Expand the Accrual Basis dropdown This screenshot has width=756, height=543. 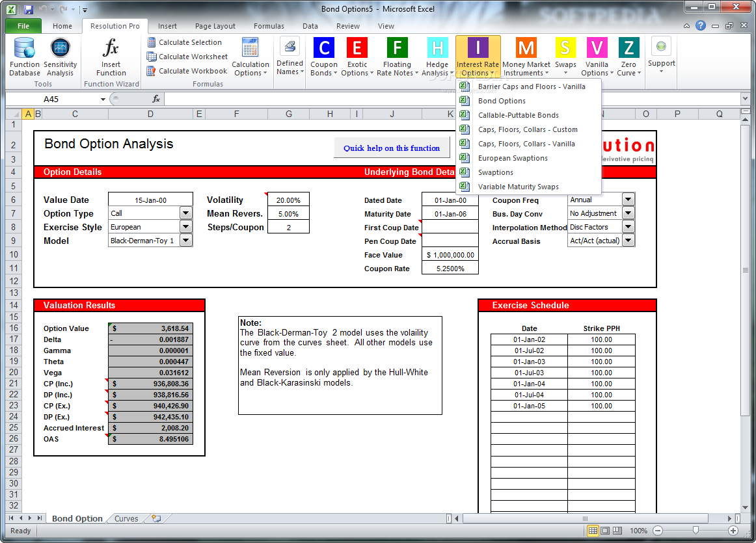628,240
